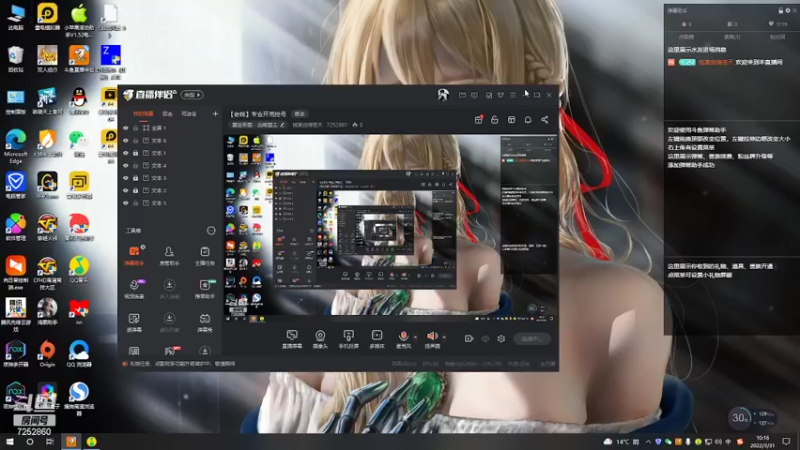Expand microphone options arrow
This screenshot has height=450, width=800.
click(x=415, y=337)
